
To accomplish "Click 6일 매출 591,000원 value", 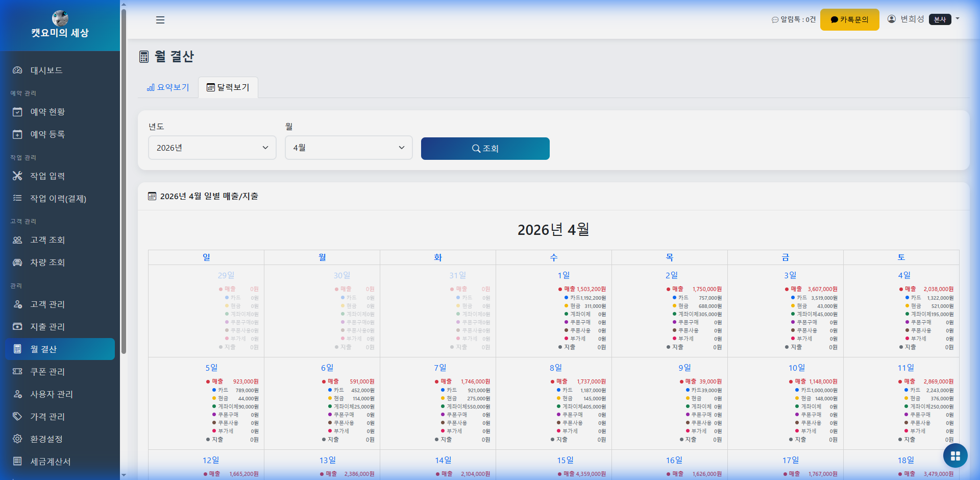I will pos(362,381).
